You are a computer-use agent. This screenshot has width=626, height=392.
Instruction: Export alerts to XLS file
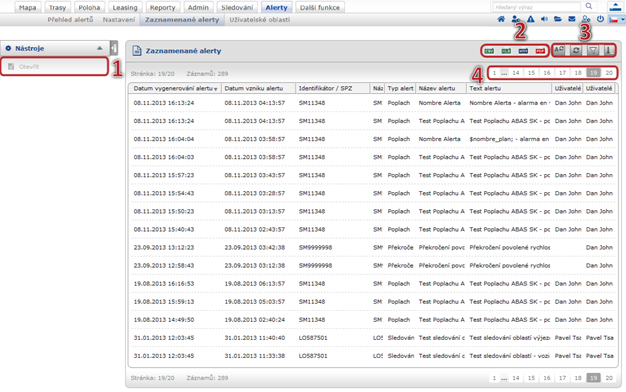(506, 51)
